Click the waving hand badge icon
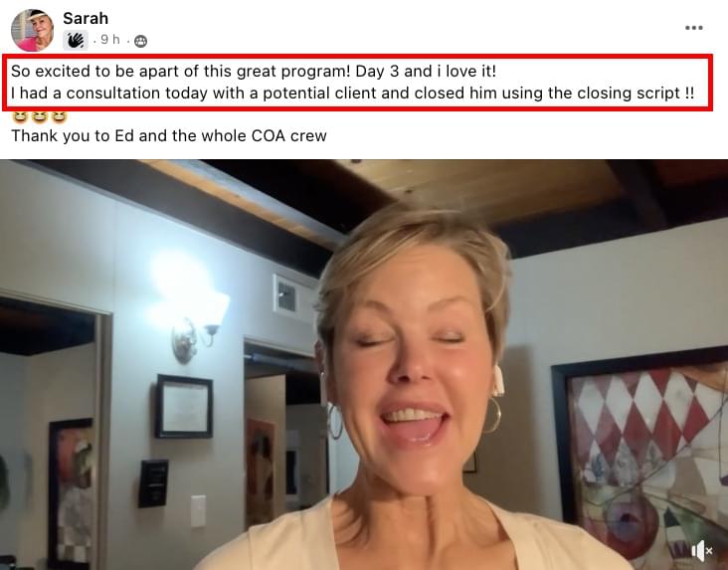The image size is (728, 570). (76, 41)
